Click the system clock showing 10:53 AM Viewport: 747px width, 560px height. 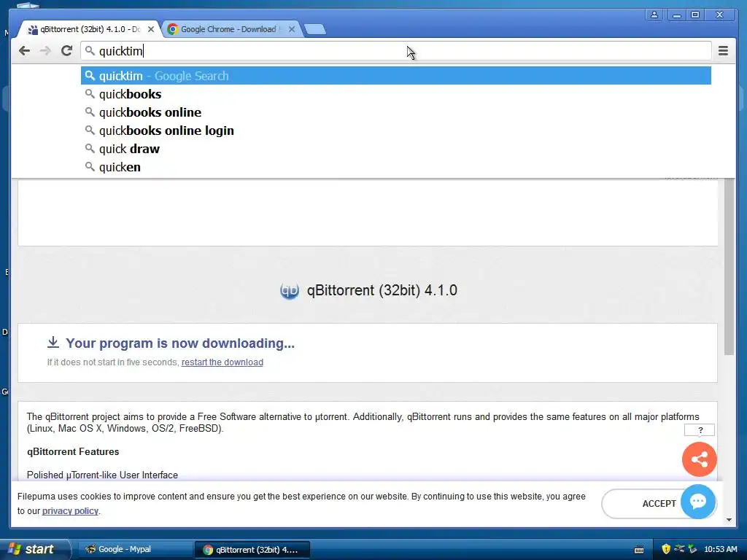(x=720, y=550)
